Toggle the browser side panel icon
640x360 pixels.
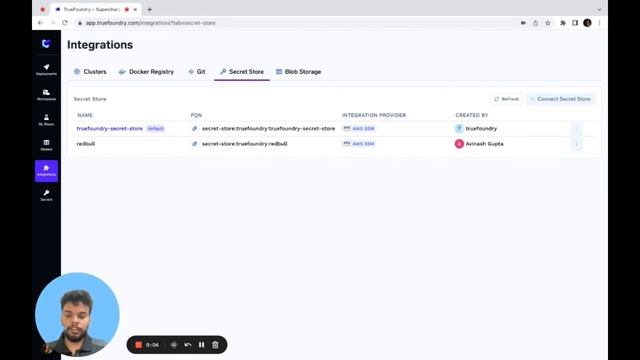click(575, 23)
